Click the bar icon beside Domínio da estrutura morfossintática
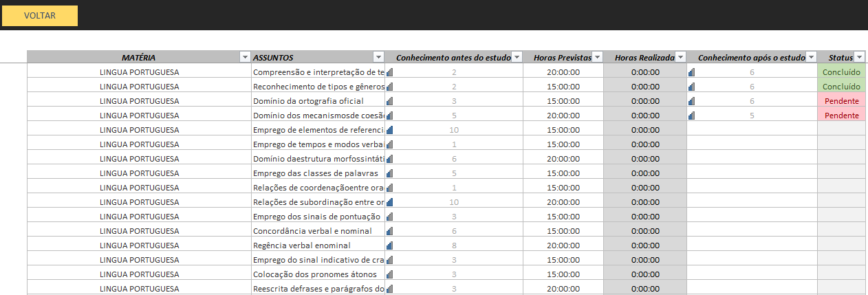Viewport: 868px width, 295px height. pyautogui.click(x=389, y=158)
